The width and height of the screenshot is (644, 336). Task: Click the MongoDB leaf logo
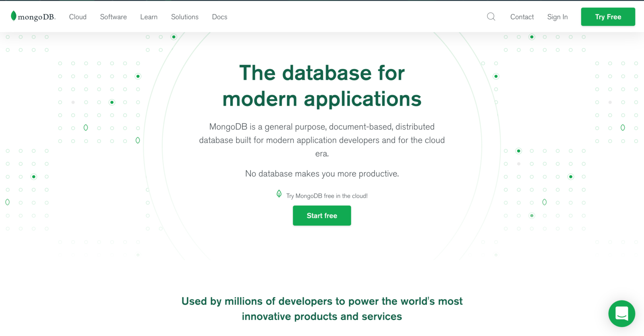(x=33, y=16)
